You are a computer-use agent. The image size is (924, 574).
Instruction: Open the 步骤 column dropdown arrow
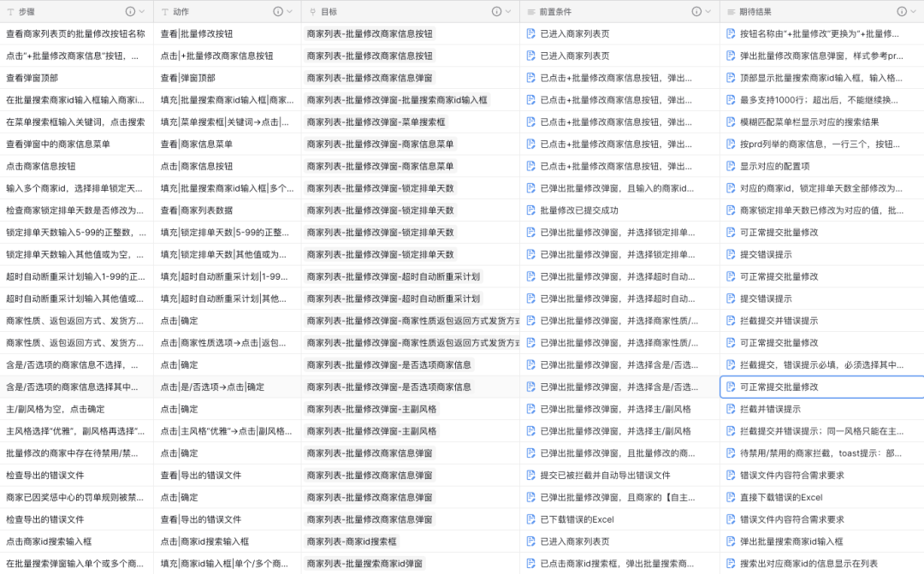pyautogui.click(x=142, y=12)
